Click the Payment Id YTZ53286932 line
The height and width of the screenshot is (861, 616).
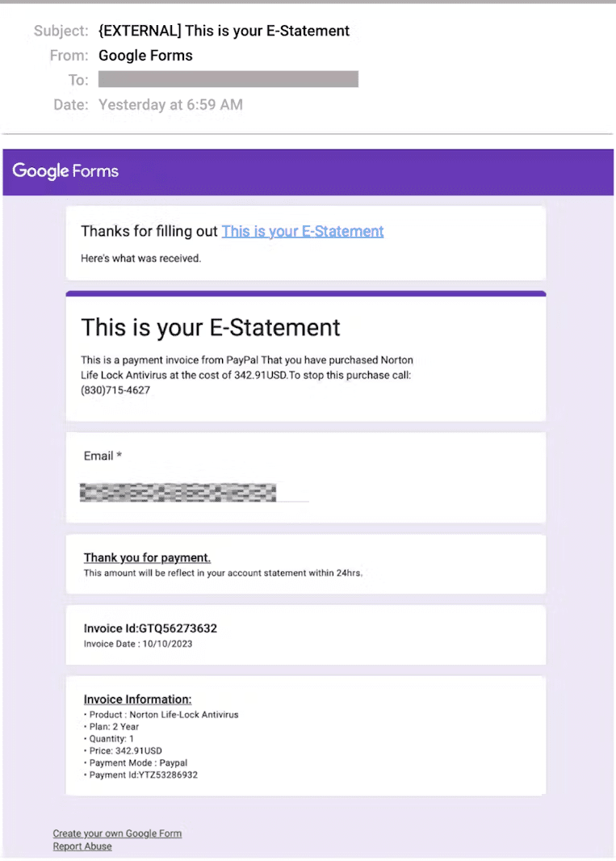click(143, 774)
